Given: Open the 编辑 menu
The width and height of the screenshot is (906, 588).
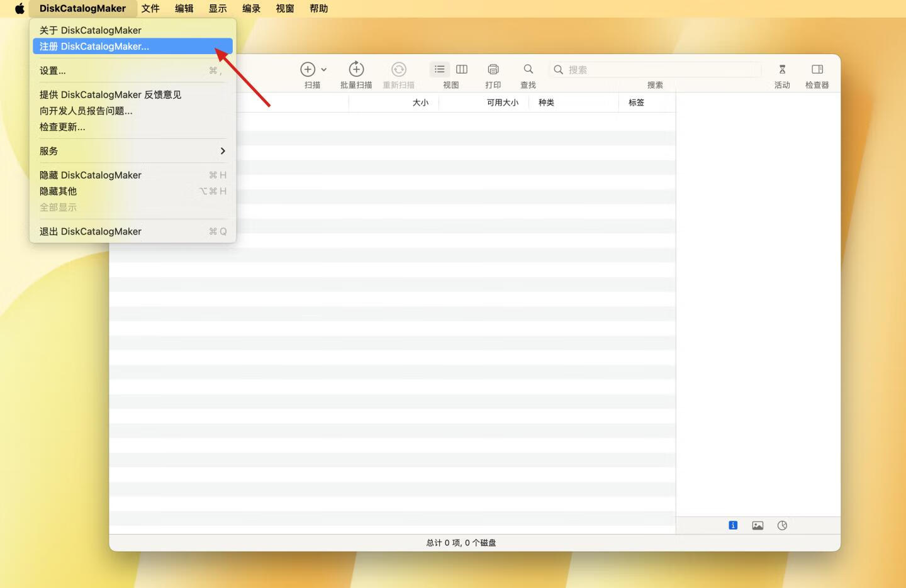Looking at the screenshot, I should [x=184, y=8].
